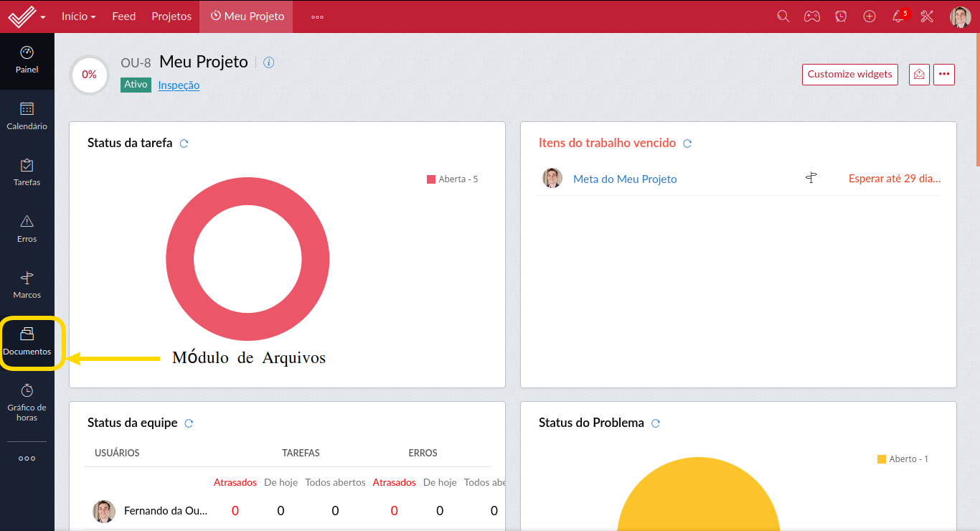Open the user profile avatar
This screenshot has height=531, width=980.
point(960,17)
